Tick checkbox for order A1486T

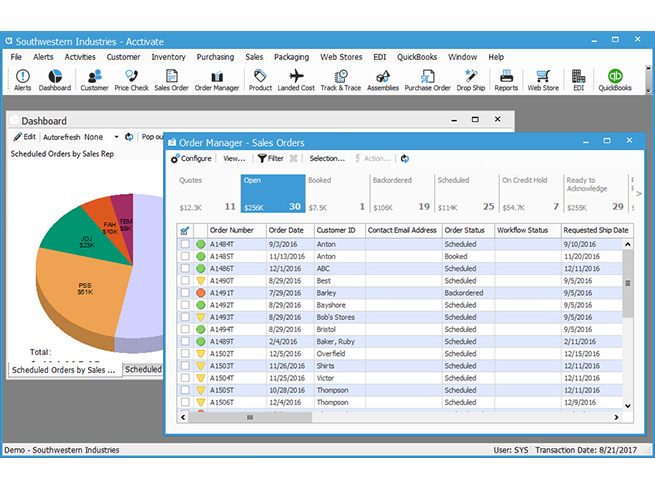pyautogui.click(x=185, y=268)
